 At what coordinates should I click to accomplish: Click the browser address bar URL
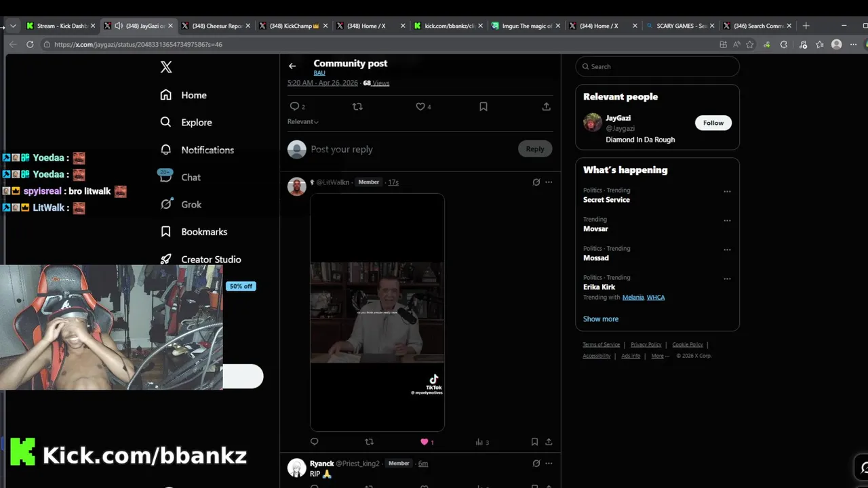(138, 44)
